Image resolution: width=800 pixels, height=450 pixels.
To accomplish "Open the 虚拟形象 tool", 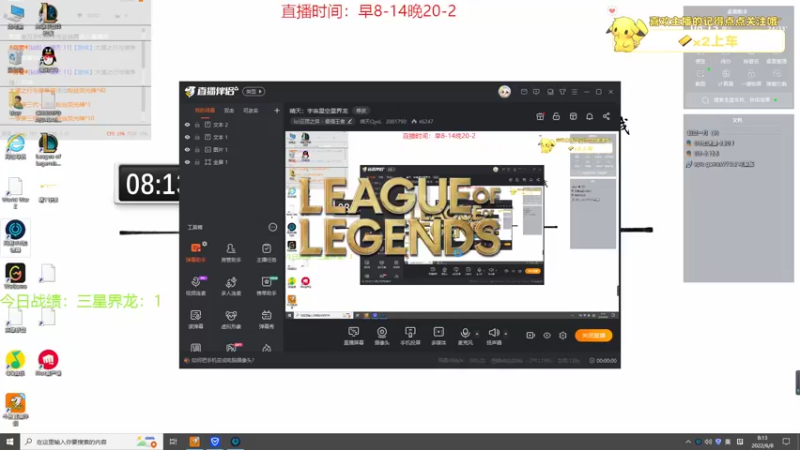I will pyautogui.click(x=231, y=319).
